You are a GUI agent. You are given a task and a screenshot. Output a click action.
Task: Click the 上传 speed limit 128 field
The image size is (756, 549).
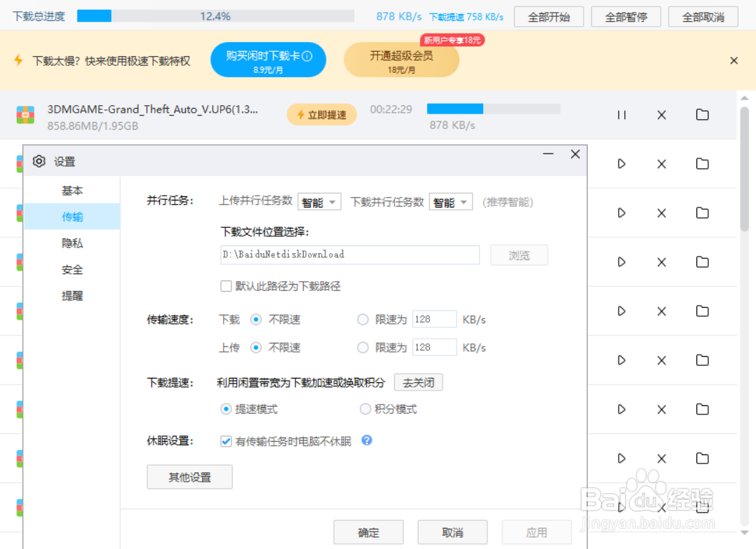pos(434,347)
